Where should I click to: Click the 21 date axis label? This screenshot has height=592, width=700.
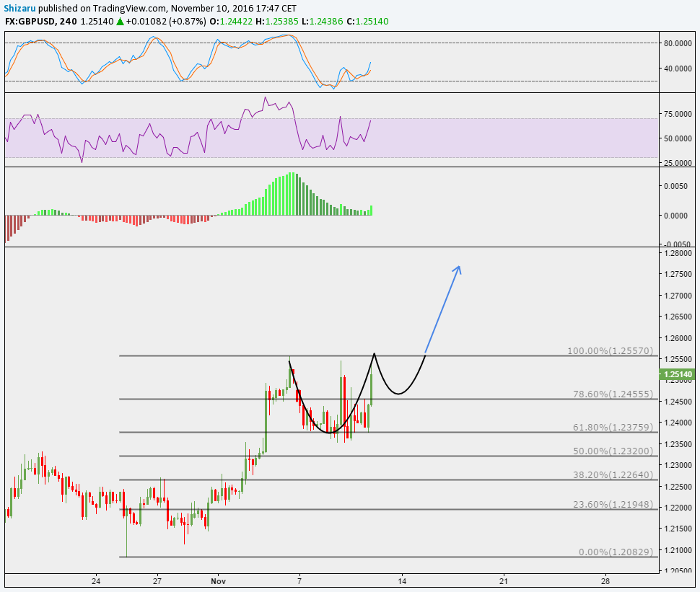[x=504, y=581]
